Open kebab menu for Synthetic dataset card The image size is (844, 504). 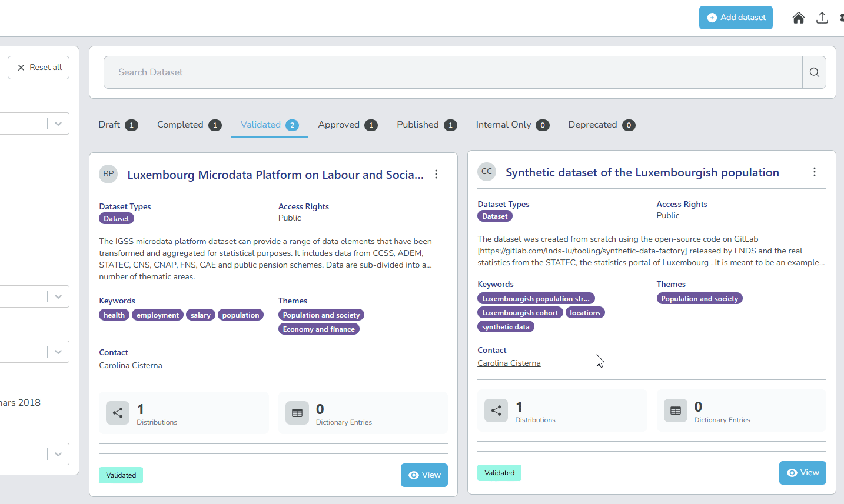tap(815, 172)
